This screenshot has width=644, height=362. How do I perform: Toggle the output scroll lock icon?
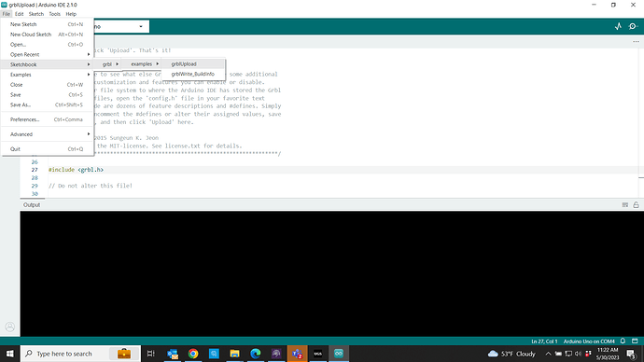coord(636,205)
